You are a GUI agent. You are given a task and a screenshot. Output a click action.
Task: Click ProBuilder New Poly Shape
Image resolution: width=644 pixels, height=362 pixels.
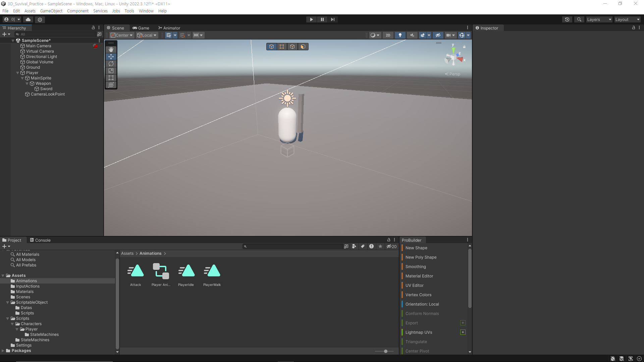pos(421,257)
